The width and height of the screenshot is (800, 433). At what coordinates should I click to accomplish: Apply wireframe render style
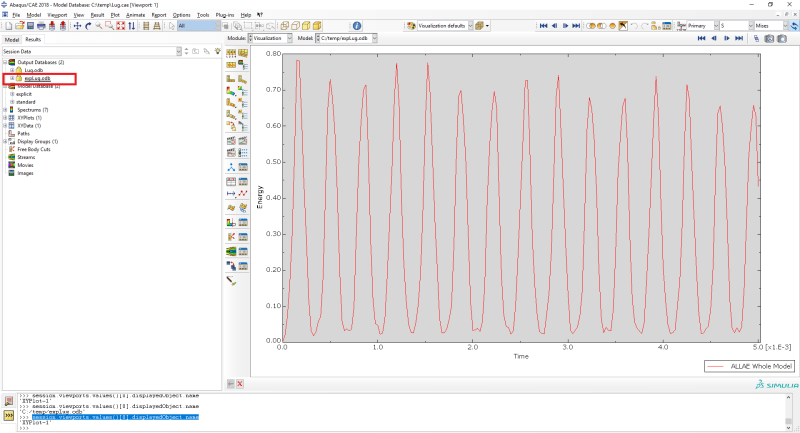(284, 26)
